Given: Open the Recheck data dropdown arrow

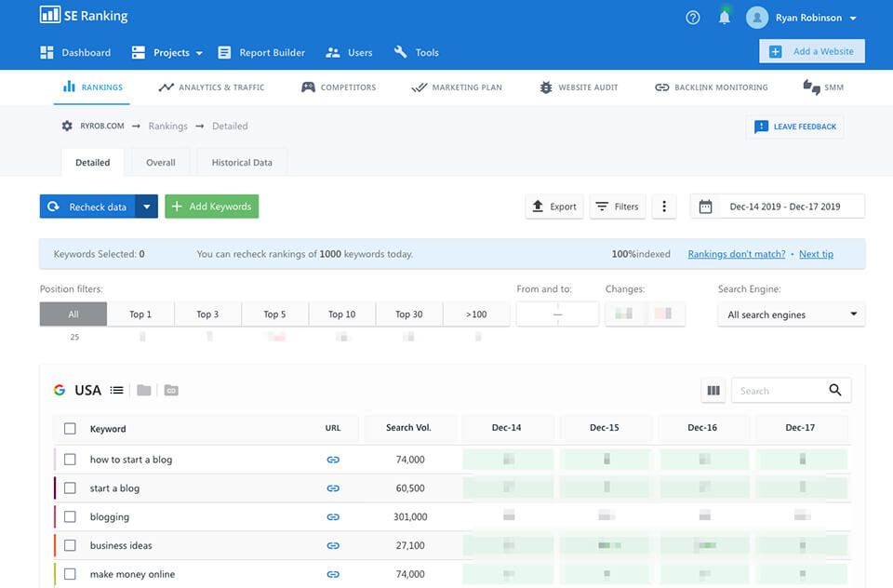Looking at the screenshot, I should click(147, 206).
